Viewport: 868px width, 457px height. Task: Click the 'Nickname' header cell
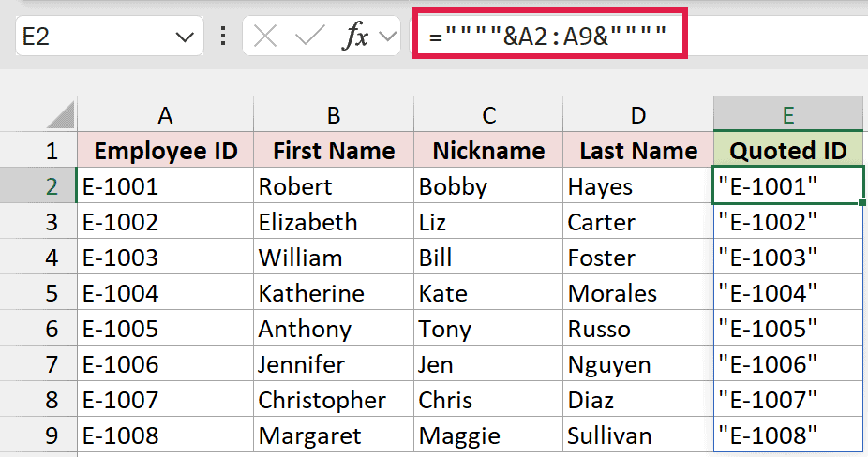488,151
